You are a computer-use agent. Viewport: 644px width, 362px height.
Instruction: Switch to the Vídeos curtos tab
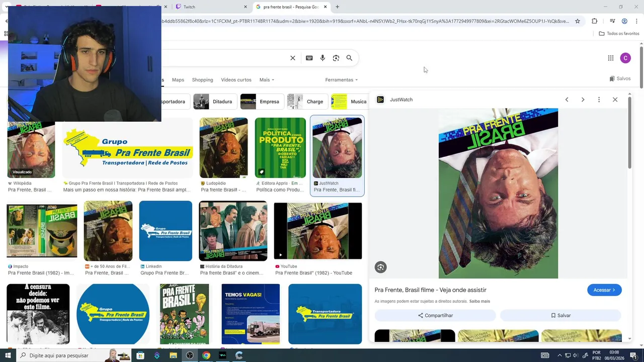(236, 80)
